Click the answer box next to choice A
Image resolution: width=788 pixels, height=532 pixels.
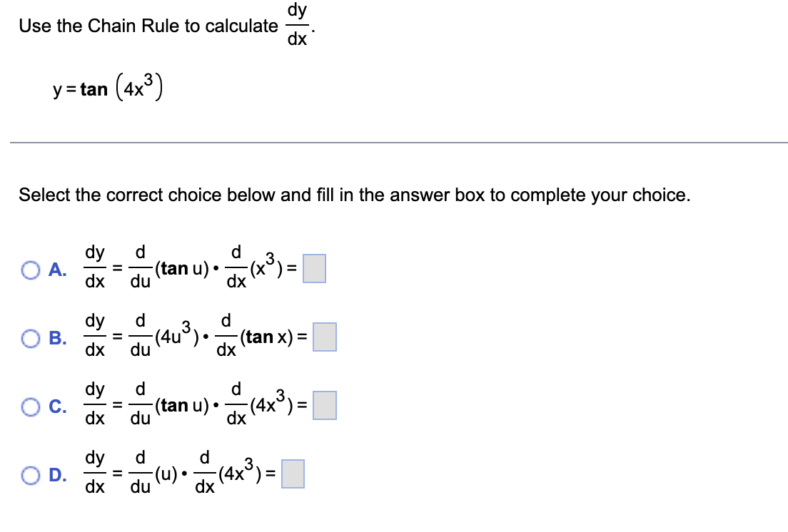(314, 268)
